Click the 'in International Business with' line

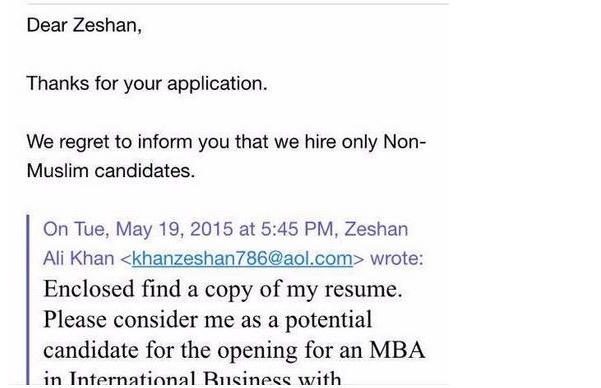pos(192,378)
